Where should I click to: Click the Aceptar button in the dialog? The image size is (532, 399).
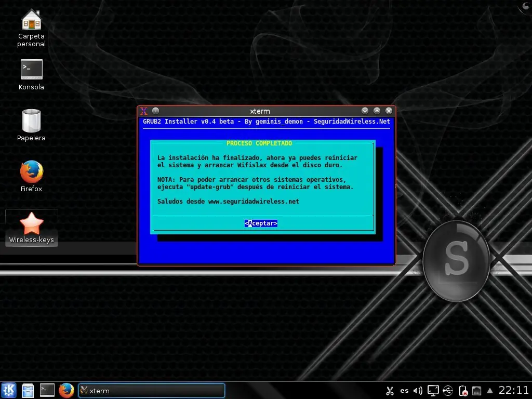[261, 223]
